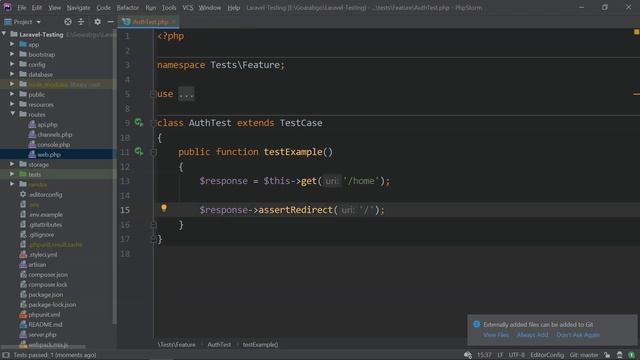This screenshot has width=640, height=360.
Task: Click the background tasks icon in status bar
Action: click(x=468, y=355)
